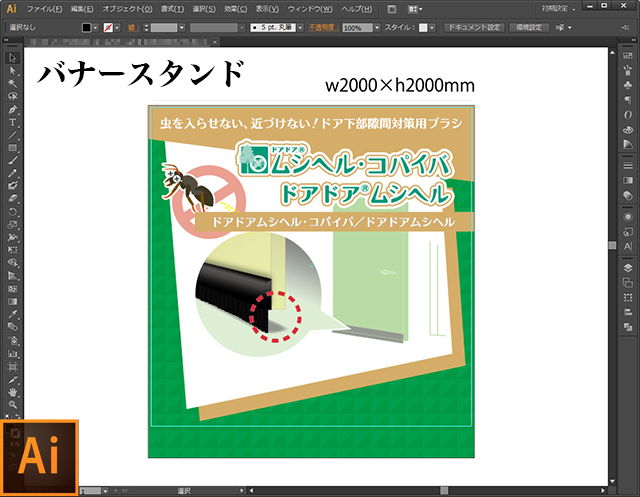The width and height of the screenshot is (640, 497).
Task: Open the fill color swatch
Action: [x=87, y=27]
